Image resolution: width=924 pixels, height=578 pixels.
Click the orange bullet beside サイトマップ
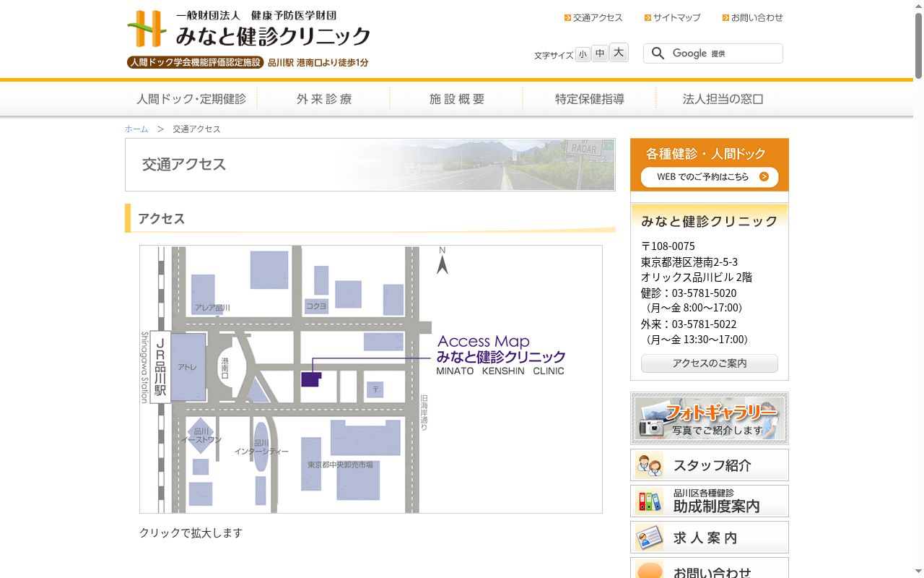click(648, 18)
